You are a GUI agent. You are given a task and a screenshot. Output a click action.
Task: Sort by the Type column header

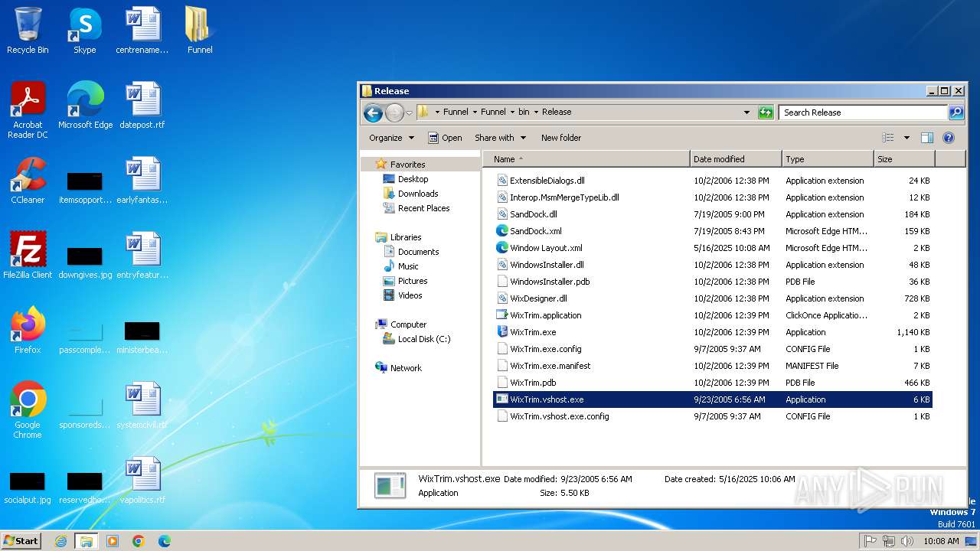coord(828,159)
